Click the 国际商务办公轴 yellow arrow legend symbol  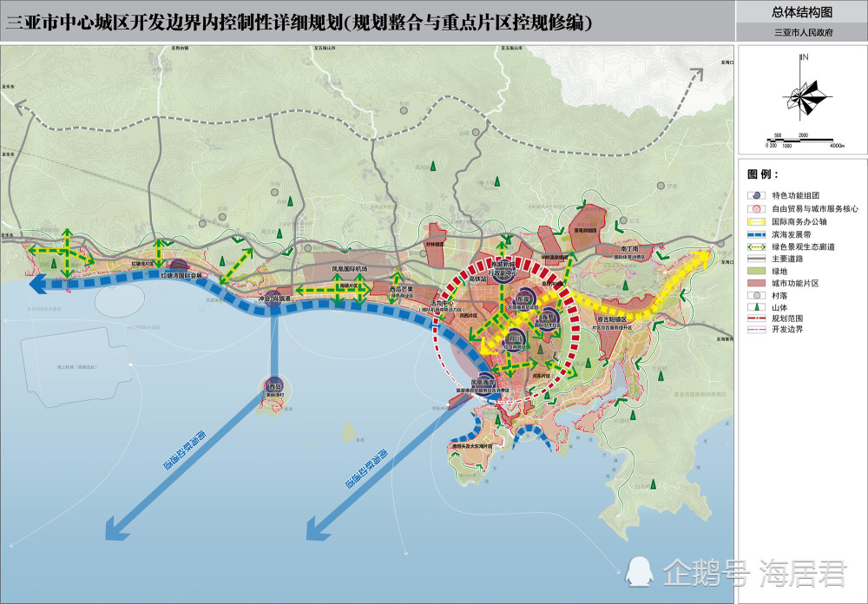756,221
